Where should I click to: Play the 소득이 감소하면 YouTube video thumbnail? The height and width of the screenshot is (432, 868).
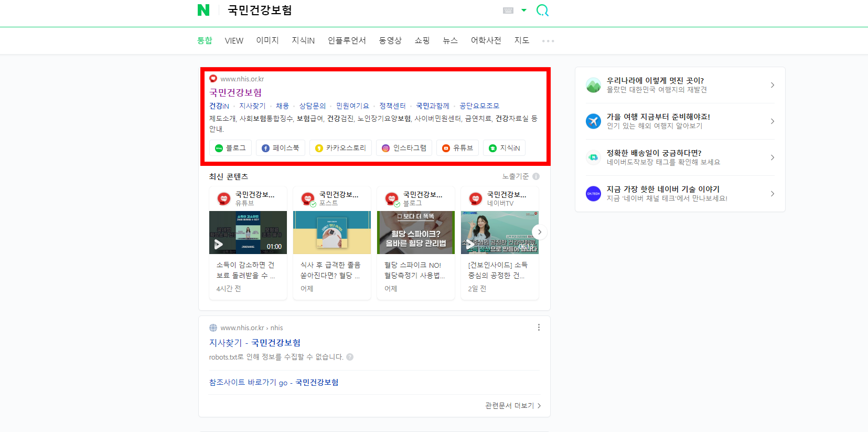[x=248, y=233]
